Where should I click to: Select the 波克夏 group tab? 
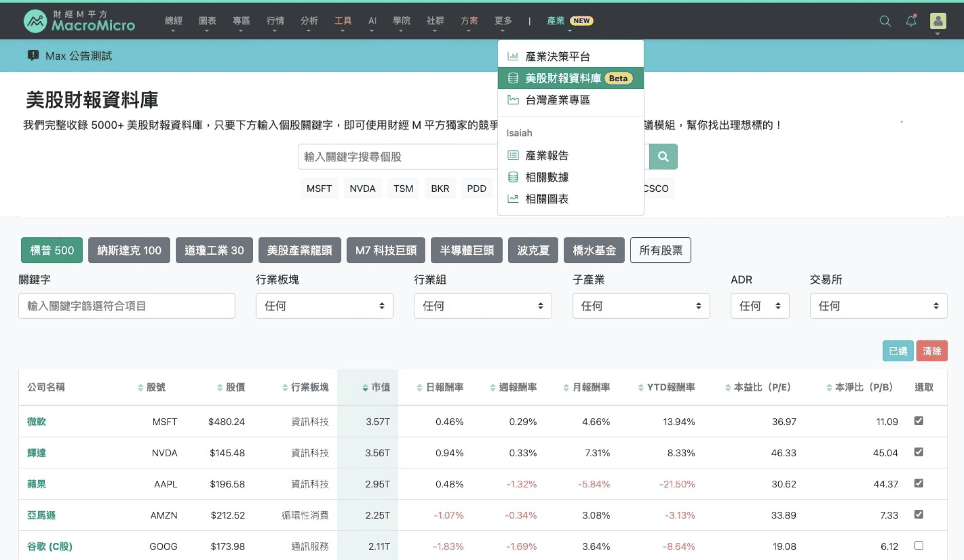(533, 250)
